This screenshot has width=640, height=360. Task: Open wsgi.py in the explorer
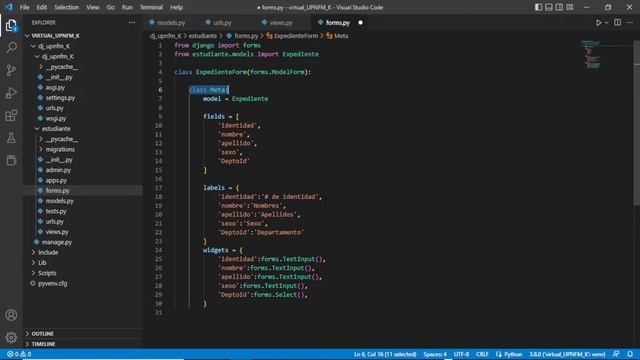(x=56, y=118)
